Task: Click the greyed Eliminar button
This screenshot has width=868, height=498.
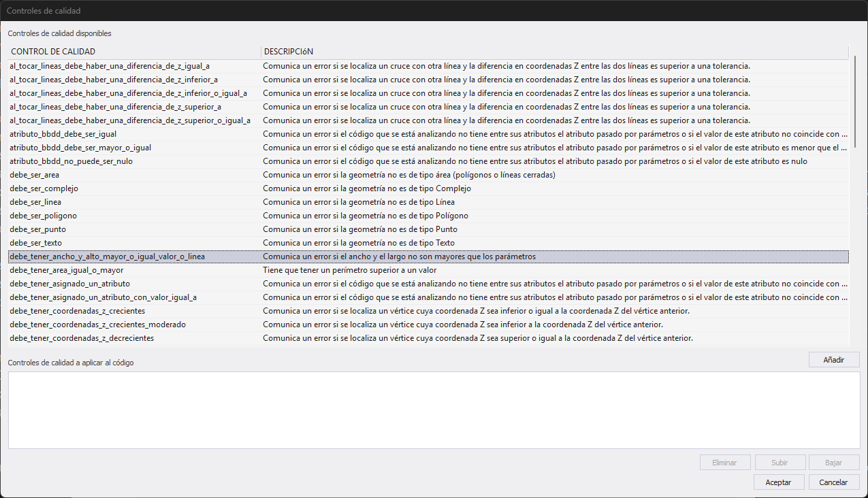Action: (x=724, y=463)
